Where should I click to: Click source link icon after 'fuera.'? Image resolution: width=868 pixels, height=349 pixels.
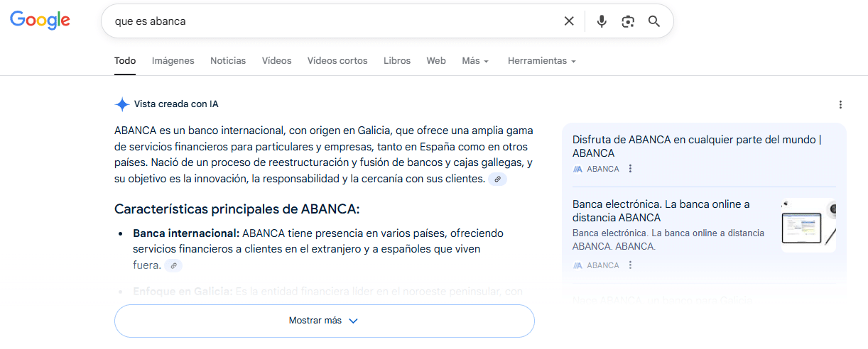click(173, 265)
